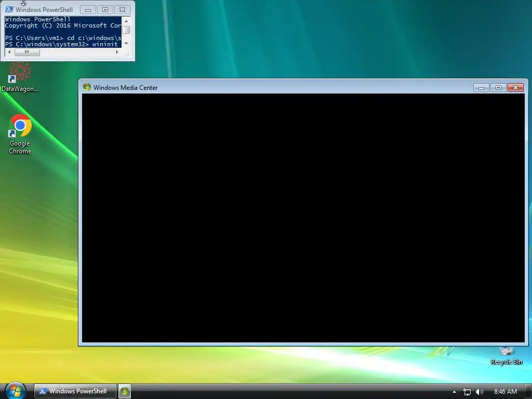Click the PowerShell vertical scroll down arrow
This screenshot has height=399, width=532.
coord(126,44)
